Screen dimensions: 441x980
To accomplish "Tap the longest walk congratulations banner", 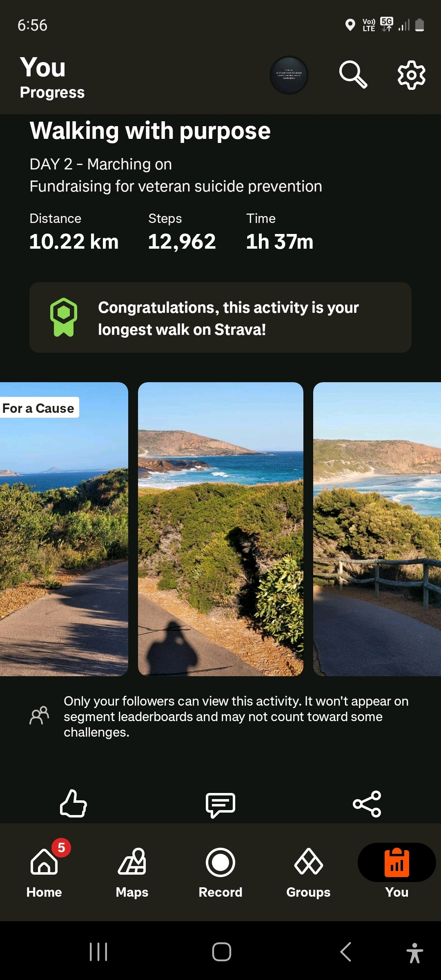I will tap(220, 318).
